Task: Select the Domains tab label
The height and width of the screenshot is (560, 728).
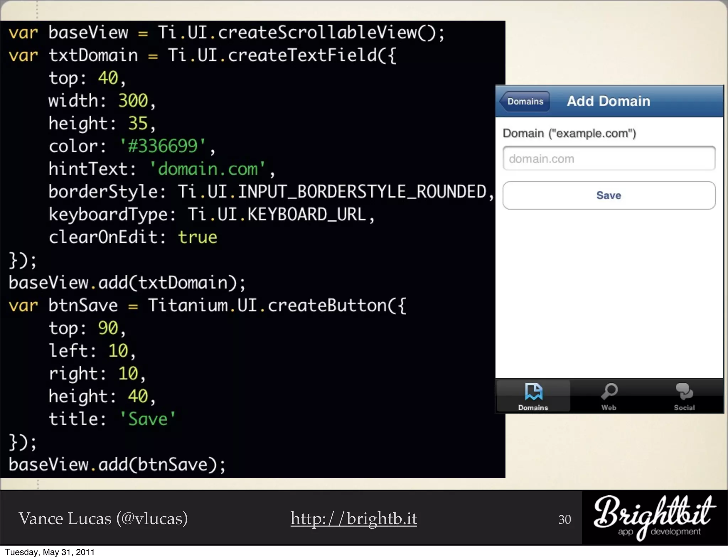Action: [x=533, y=408]
